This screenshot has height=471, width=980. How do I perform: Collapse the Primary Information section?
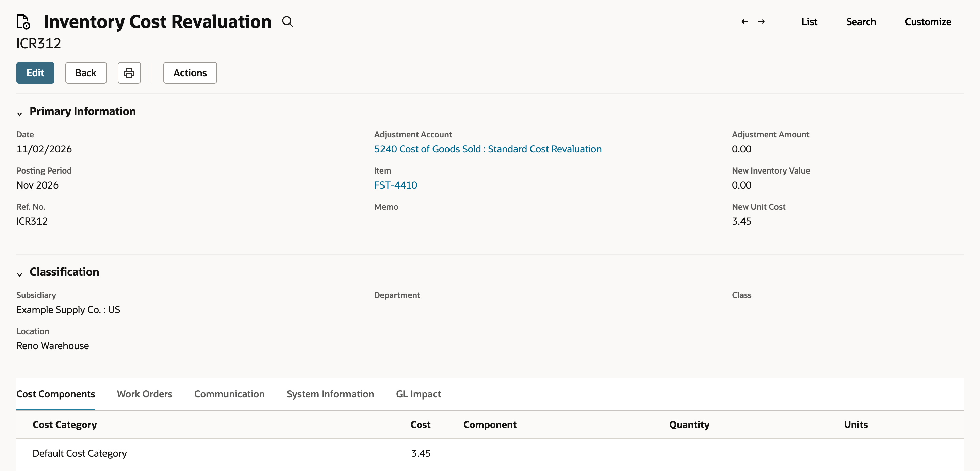point(19,113)
